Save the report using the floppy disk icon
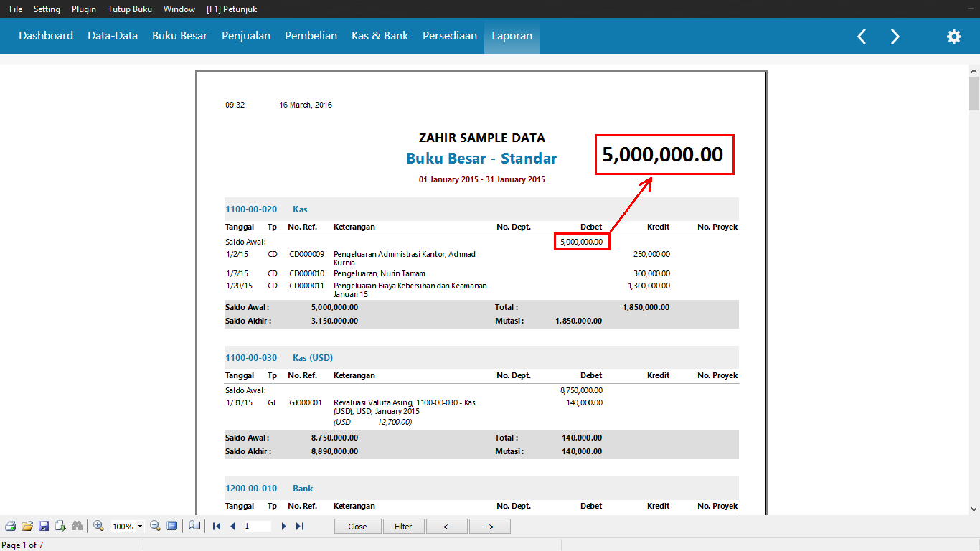This screenshot has width=980, height=551. click(44, 526)
